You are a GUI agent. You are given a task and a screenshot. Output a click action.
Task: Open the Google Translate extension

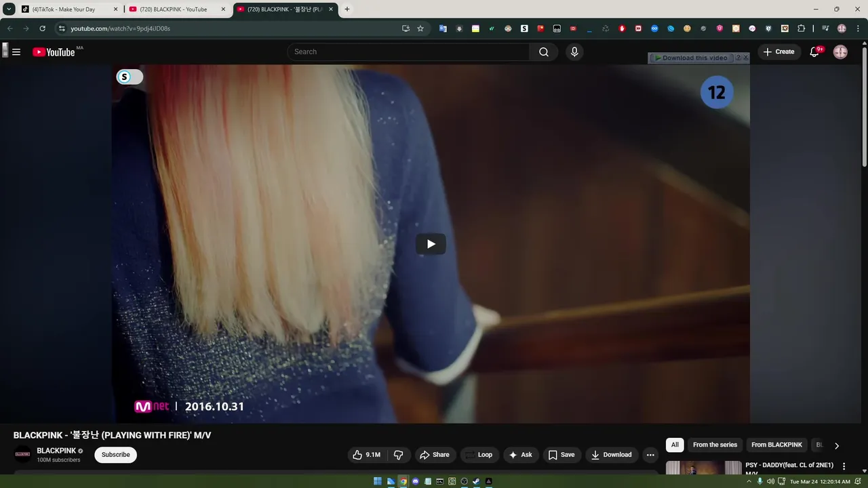pyautogui.click(x=443, y=28)
